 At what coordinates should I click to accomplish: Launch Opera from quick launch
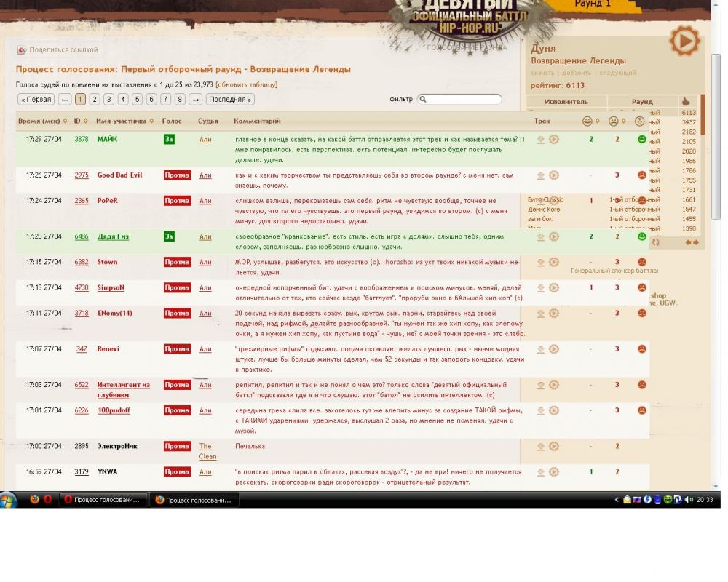48,499
